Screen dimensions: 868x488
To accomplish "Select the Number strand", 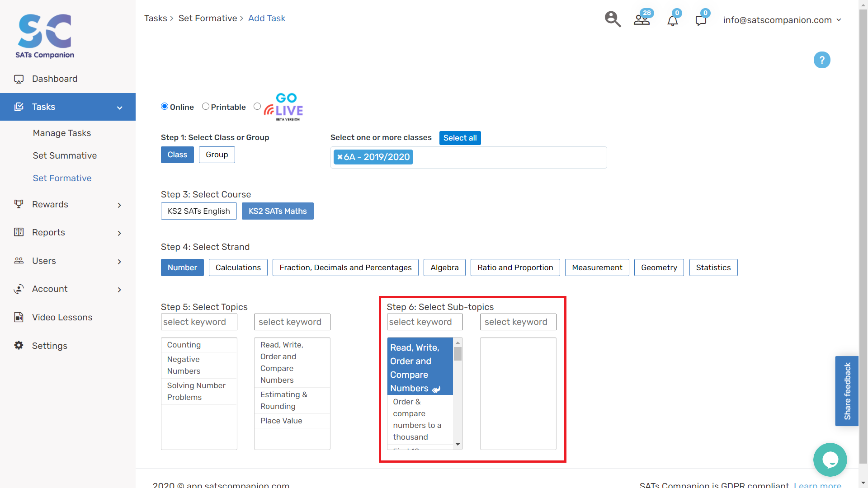I will (182, 267).
